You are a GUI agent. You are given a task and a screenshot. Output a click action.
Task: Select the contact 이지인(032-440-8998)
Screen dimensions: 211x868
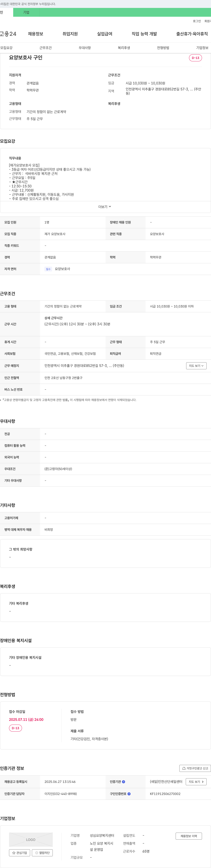(61, 794)
